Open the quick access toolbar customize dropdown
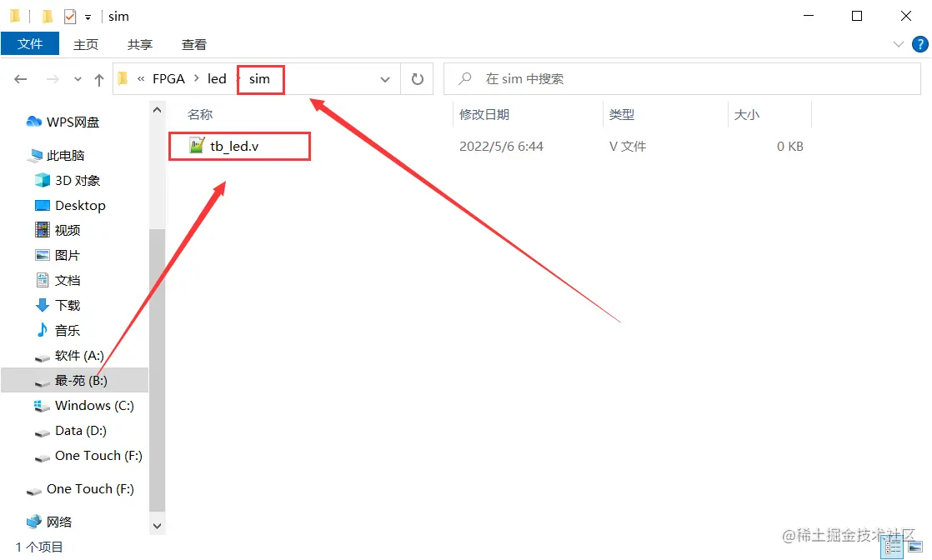This screenshot has width=932, height=560. pos(88,15)
